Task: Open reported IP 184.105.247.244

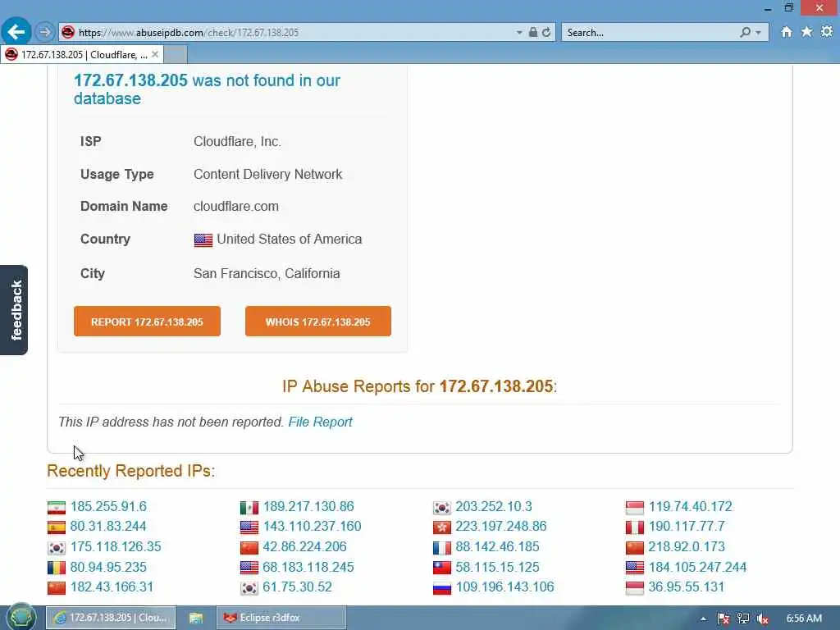Action: point(698,567)
